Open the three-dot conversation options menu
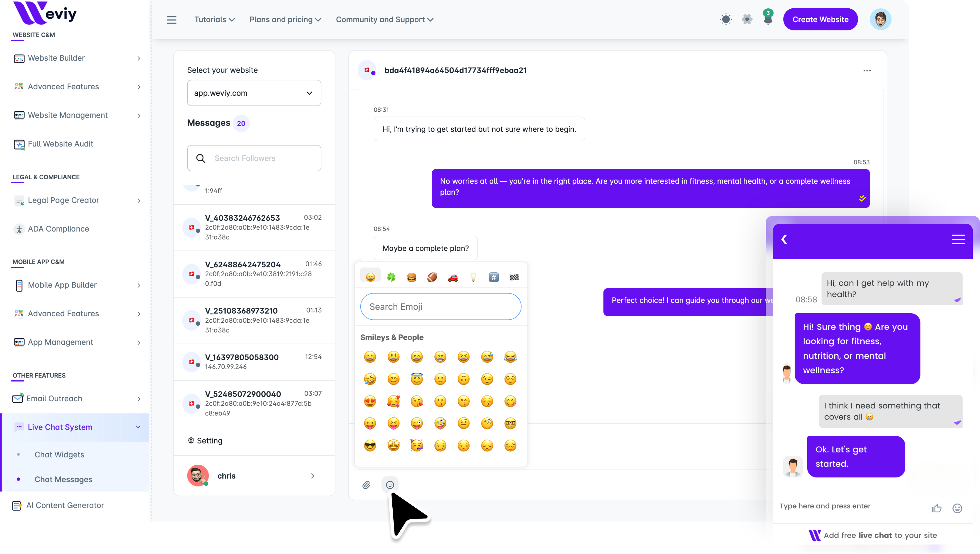 click(867, 70)
